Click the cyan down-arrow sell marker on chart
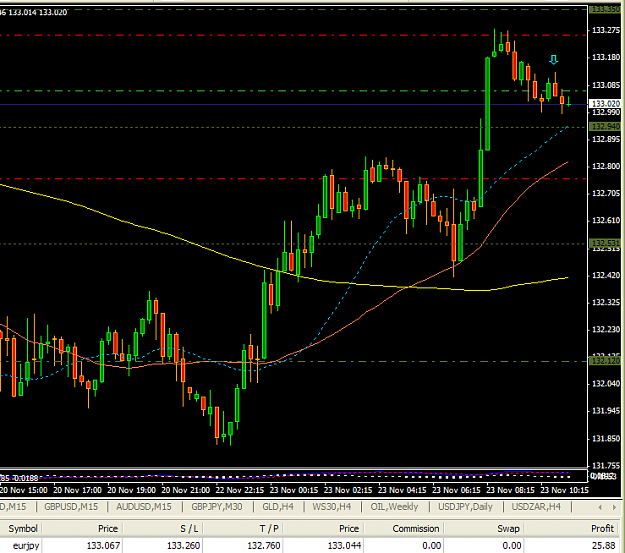This screenshot has width=625, height=553. click(x=553, y=60)
